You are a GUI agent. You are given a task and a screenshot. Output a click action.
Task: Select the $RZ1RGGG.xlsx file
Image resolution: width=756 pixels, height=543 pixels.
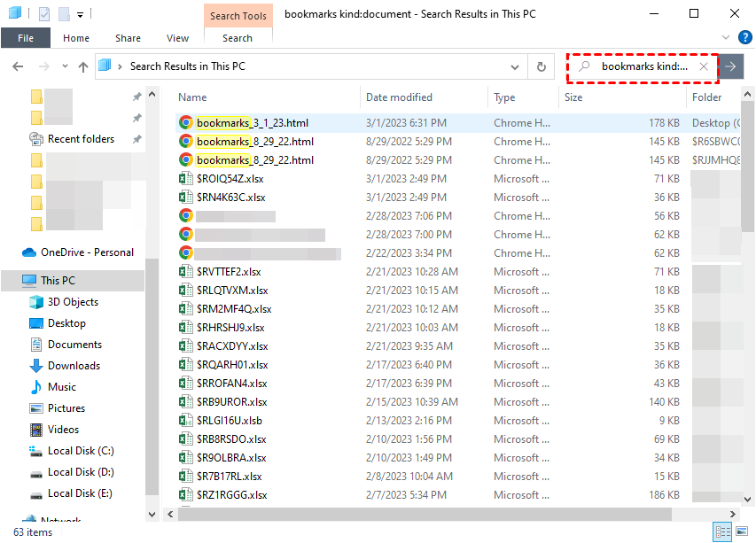(x=231, y=495)
